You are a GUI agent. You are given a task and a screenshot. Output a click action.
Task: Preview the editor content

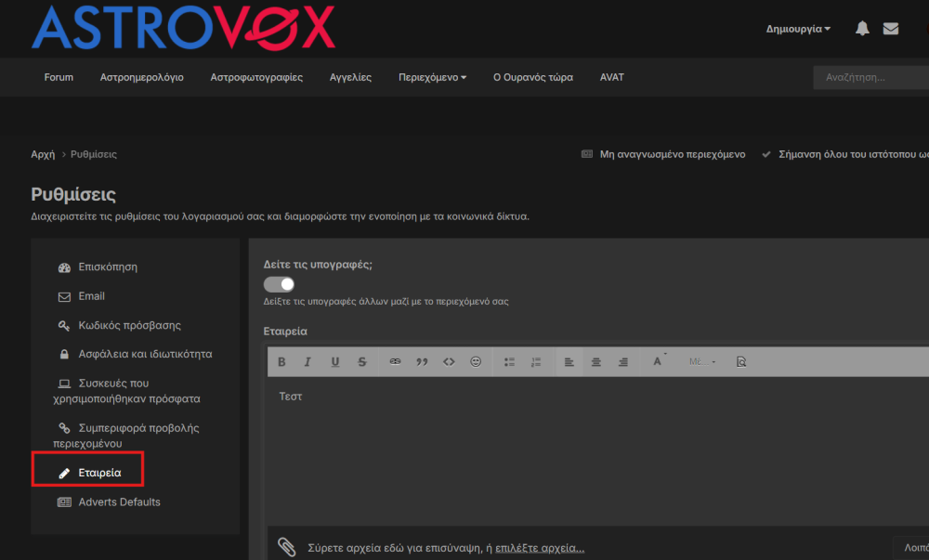(x=740, y=362)
